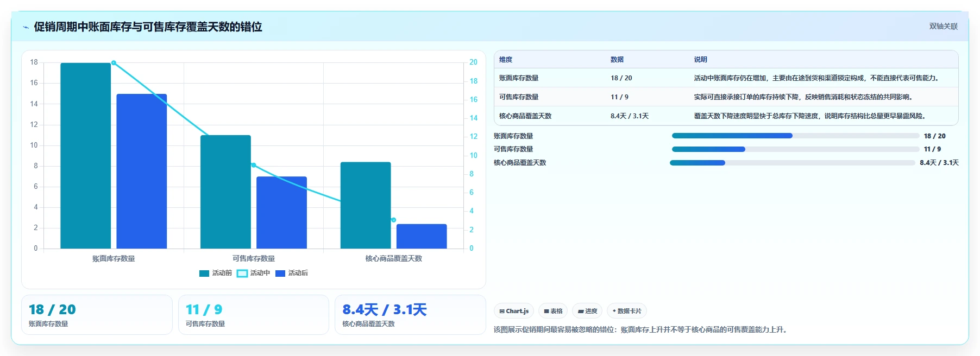Click the 核心商品覆盖天数 x-axis label
The height and width of the screenshot is (356, 980).
tap(393, 259)
